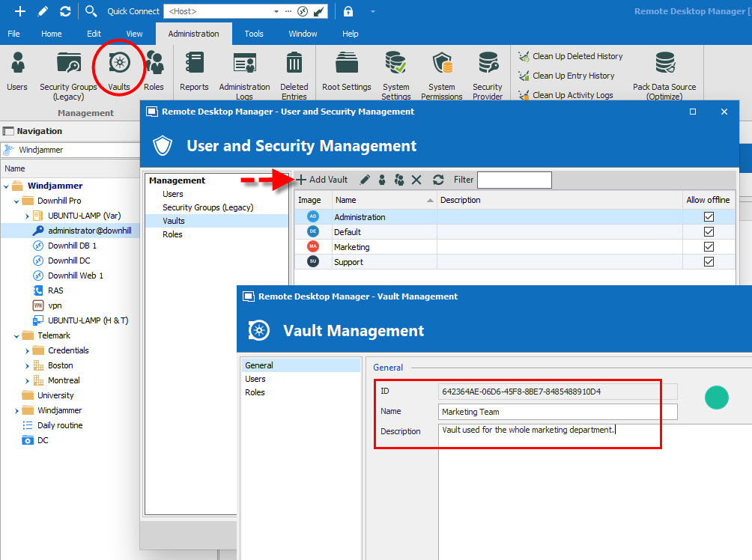Click the Filter input field
The width and height of the screenshot is (752, 560).
coord(514,180)
